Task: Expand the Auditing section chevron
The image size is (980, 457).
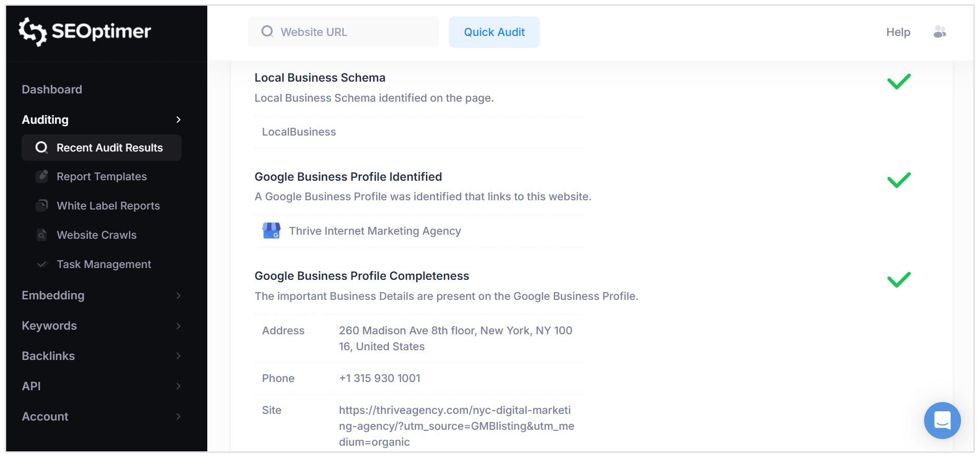Action: (178, 120)
